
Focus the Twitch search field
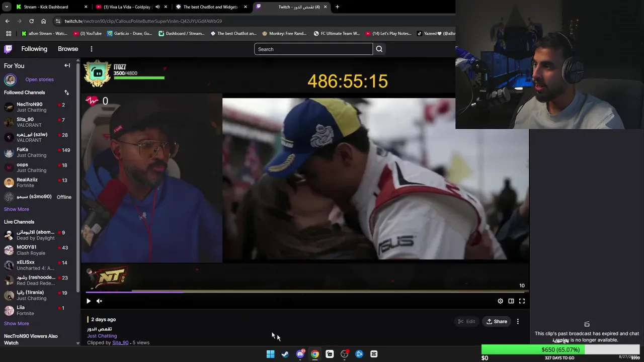(x=313, y=49)
